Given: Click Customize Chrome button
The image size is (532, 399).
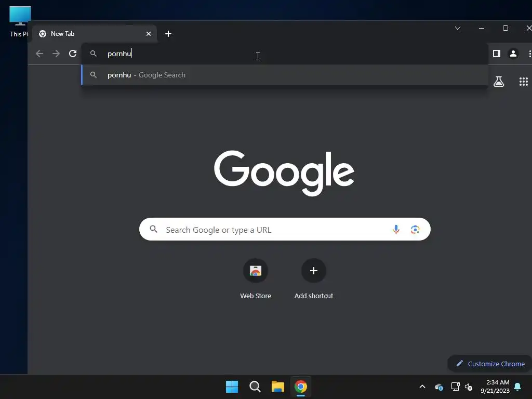Looking at the screenshot, I should click(490, 364).
